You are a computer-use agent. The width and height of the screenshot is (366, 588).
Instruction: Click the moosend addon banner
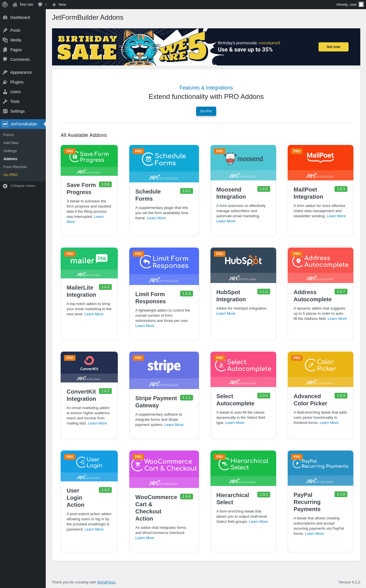tap(243, 163)
